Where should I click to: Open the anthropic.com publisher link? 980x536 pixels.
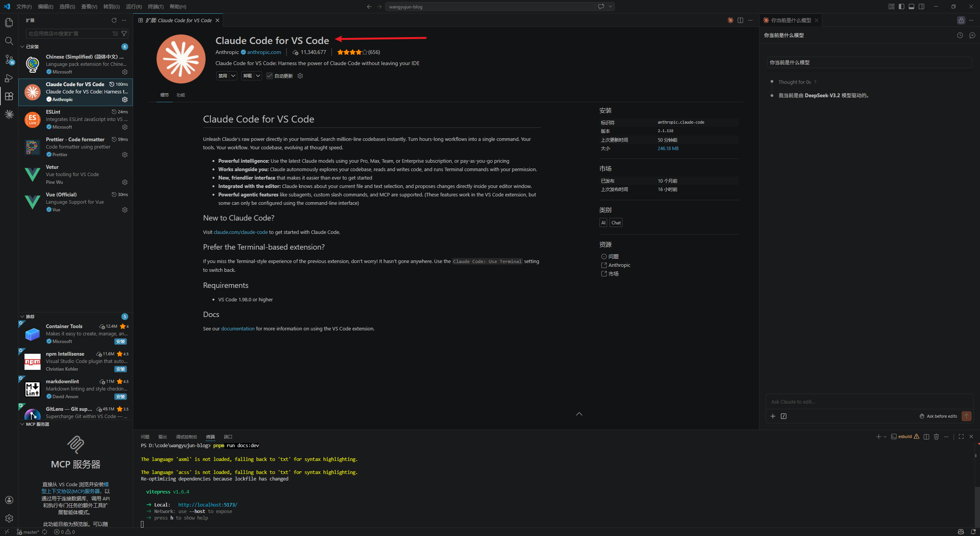click(x=264, y=52)
